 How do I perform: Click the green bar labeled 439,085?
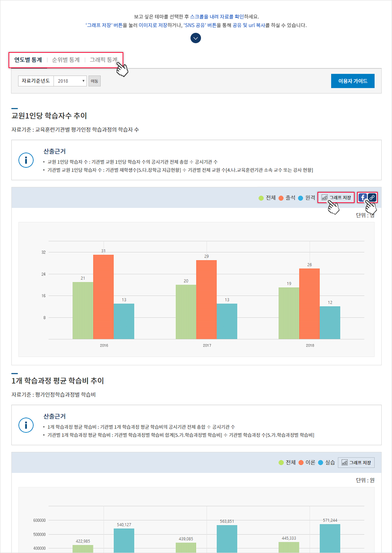[x=186, y=548]
